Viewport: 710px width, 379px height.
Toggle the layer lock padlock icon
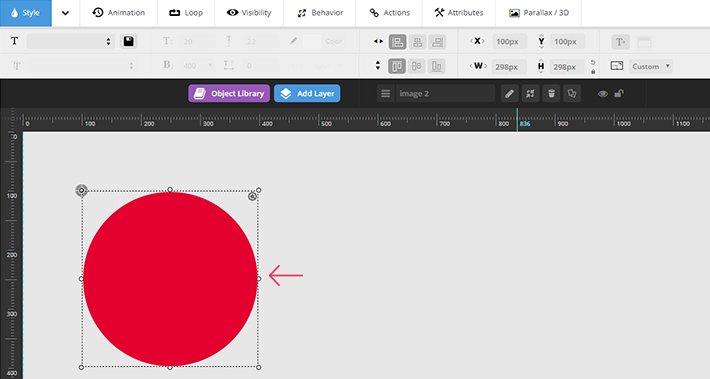[x=619, y=94]
